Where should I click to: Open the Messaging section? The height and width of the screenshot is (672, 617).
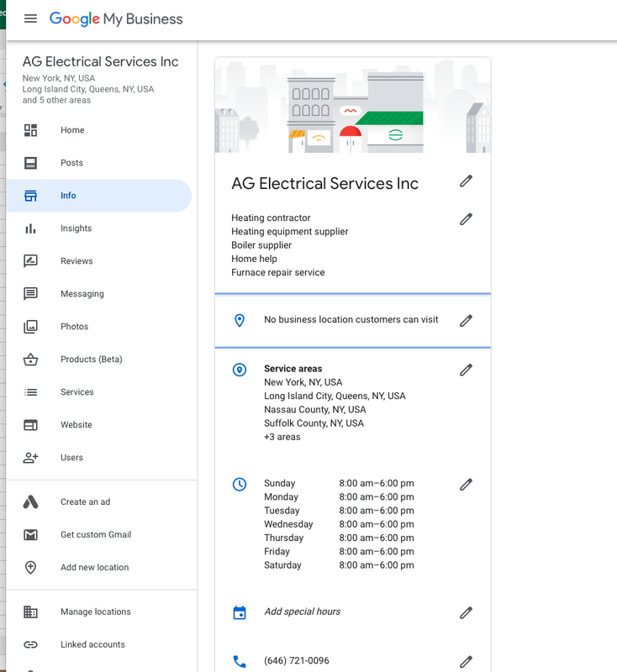pos(99,294)
